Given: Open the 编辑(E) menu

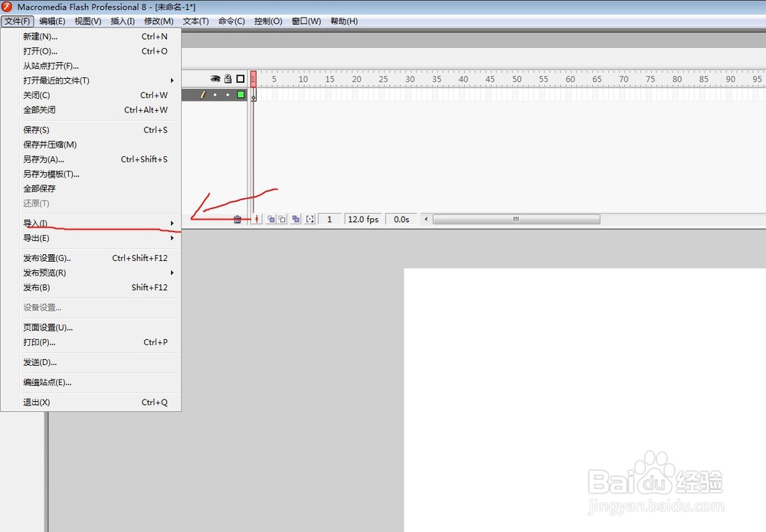Looking at the screenshot, I should (52, 21).
